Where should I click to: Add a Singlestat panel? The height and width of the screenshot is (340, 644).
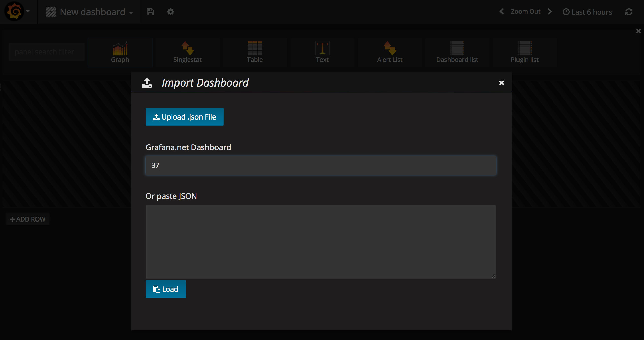pyautogui.click(x=187, y=52)
